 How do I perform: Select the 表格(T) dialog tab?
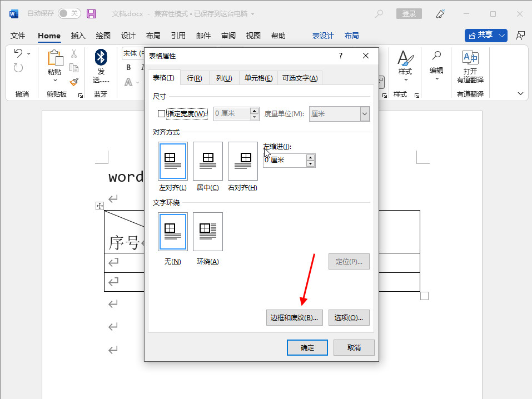(x=164, y=78)
